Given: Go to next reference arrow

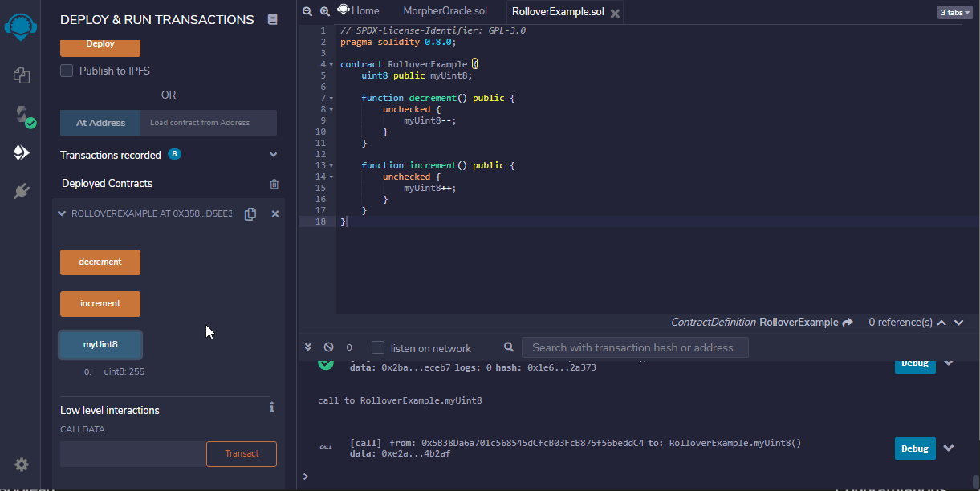Looking at the screenshot, I should click(960, 323).
